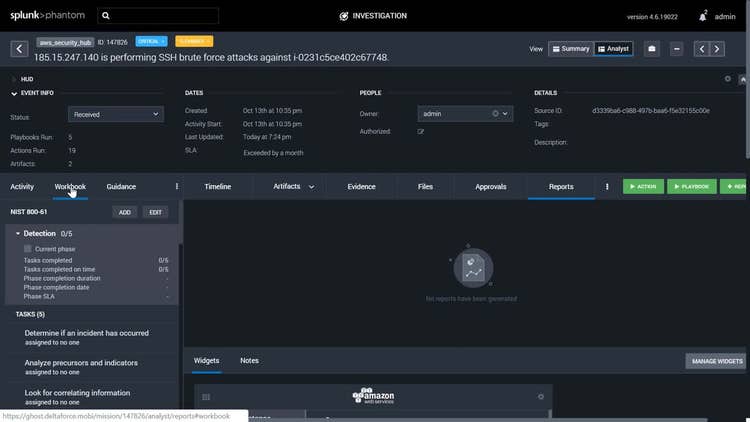This screenshot has height=422, width=750.
Task: Open the Status dropdown set to Received
Action: pos(115,115)
